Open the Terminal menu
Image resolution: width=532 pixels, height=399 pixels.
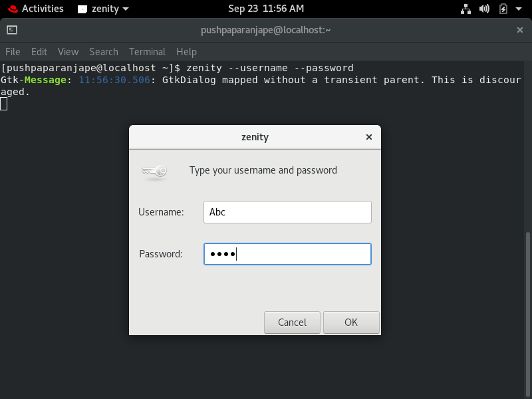[x=147, y=52]
